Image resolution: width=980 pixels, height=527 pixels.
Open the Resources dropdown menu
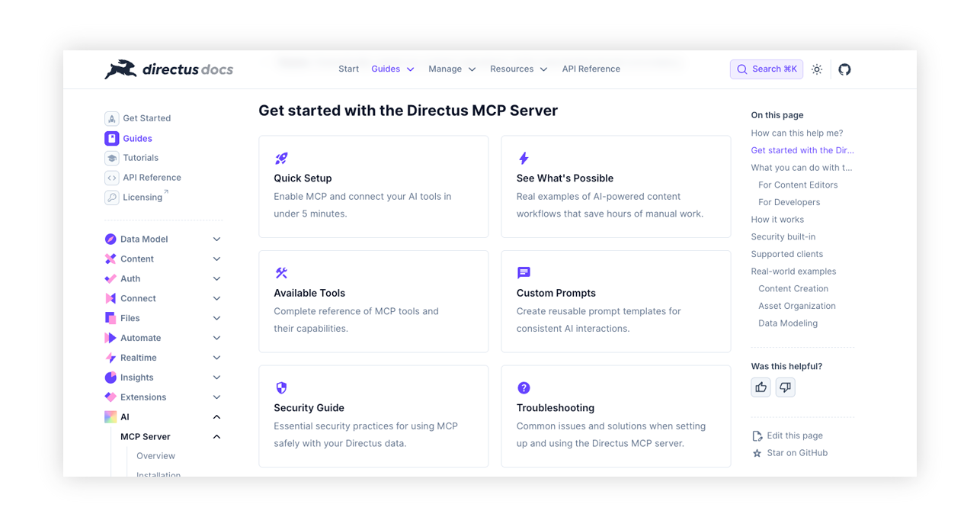[x=518, y=69]
